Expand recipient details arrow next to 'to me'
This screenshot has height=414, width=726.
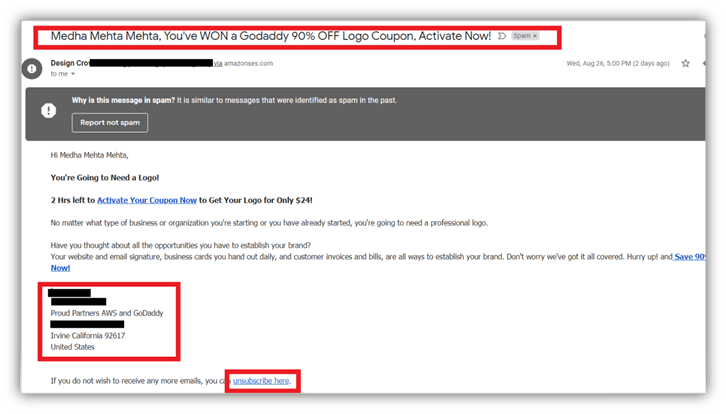73,74
